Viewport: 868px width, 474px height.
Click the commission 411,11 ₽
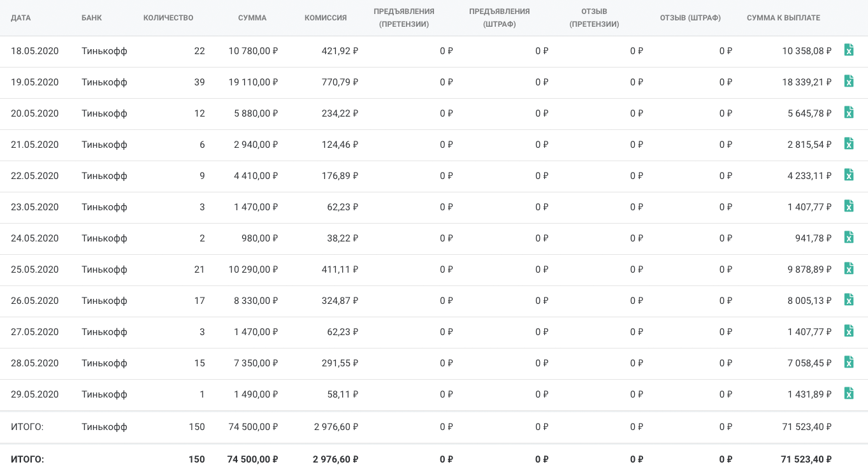click(340, 269)
